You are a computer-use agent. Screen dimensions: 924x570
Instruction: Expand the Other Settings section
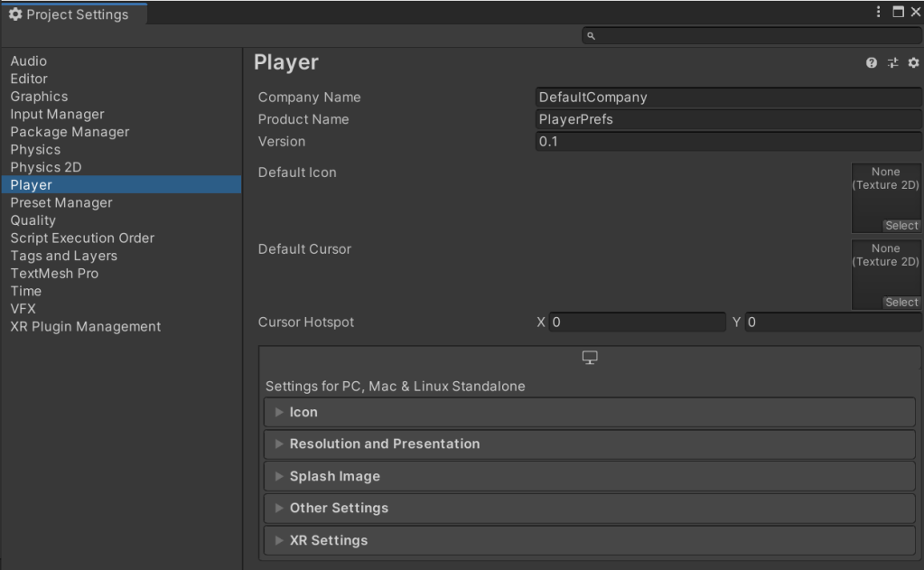[x=339, y=508]
